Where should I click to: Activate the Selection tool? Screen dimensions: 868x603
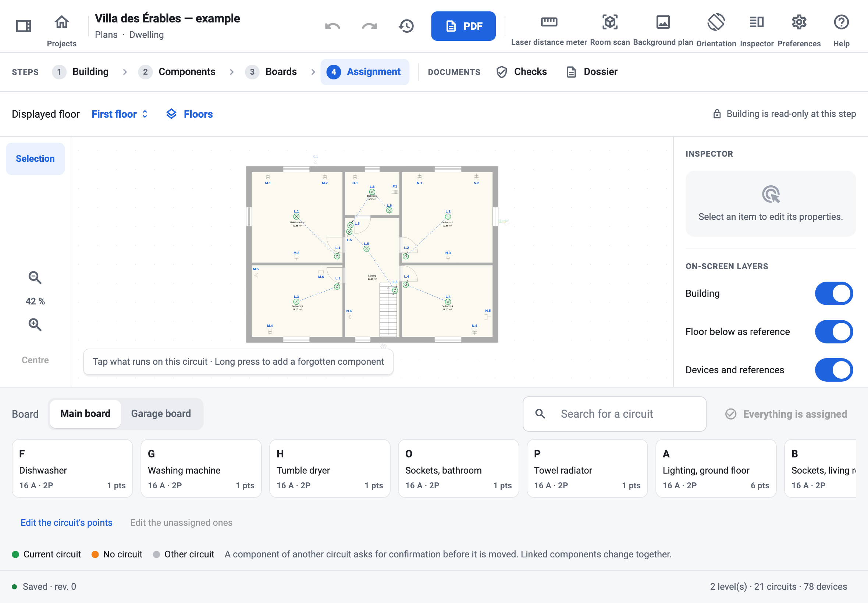(35, 159)
